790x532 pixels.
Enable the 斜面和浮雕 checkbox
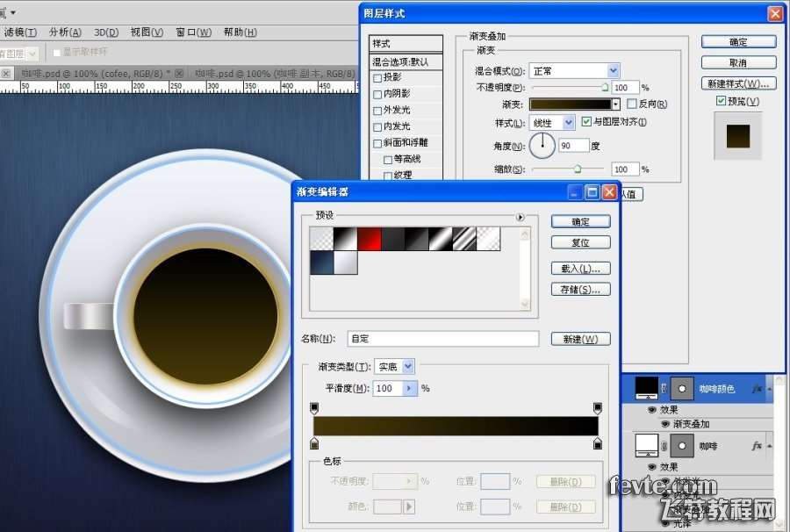pos(377,144)
